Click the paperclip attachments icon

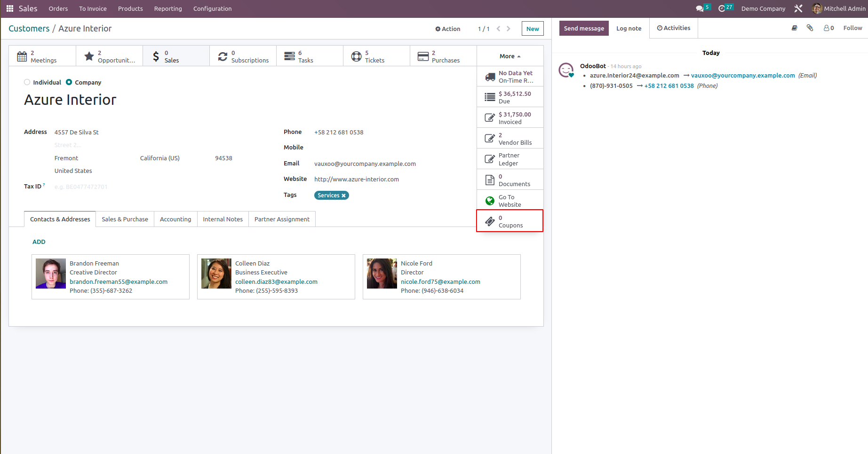[810, 28]
